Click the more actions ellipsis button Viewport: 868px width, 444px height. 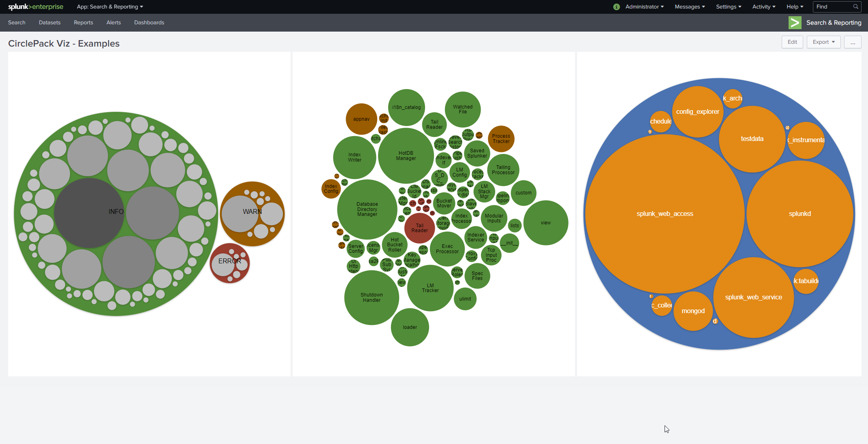coord(853,42)
